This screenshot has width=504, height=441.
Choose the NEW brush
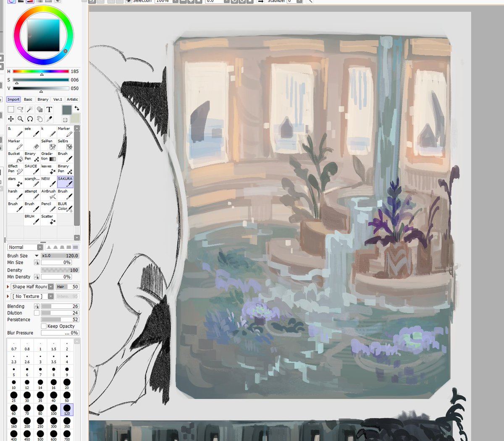point(49,182)
